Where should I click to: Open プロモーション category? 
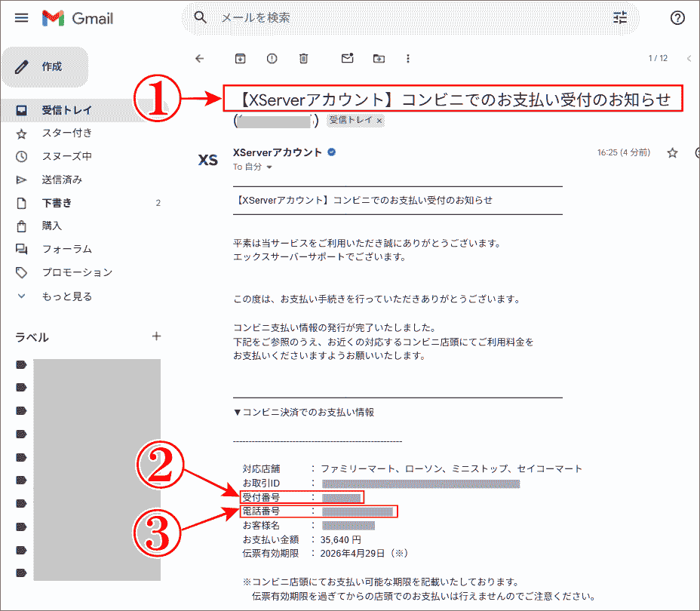tap(77, 272)
